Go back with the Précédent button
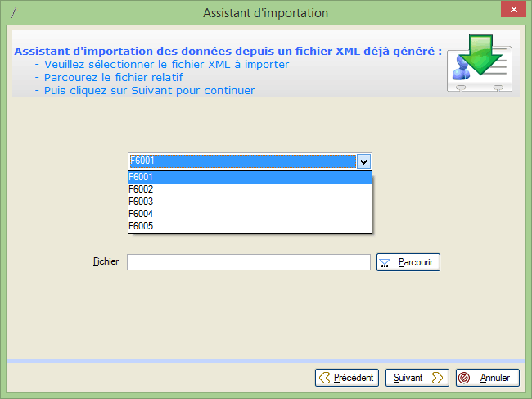 pos(347,378)
